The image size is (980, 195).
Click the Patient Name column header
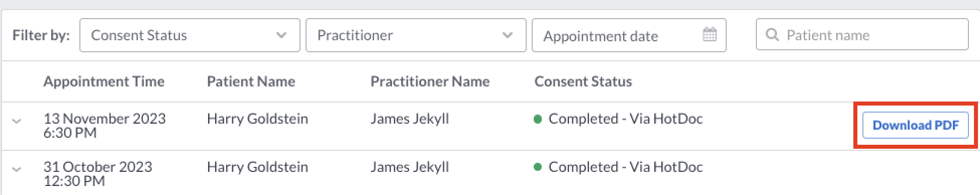coord(251,81)
